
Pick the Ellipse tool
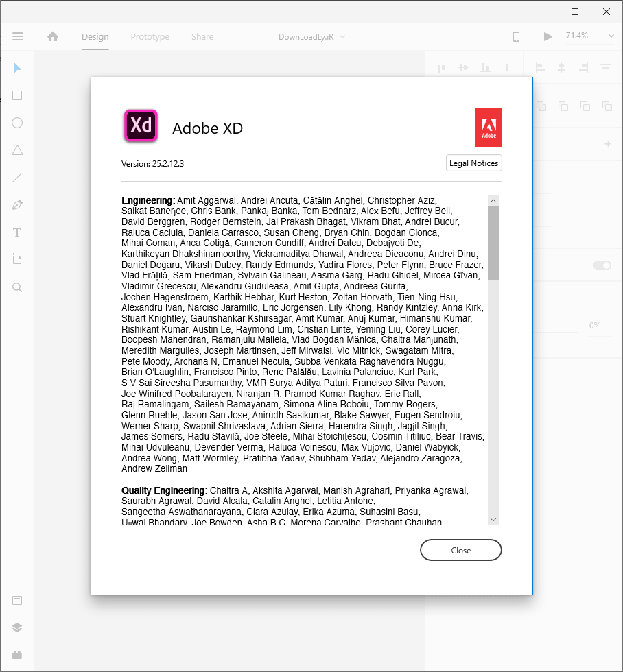point(17,123)
